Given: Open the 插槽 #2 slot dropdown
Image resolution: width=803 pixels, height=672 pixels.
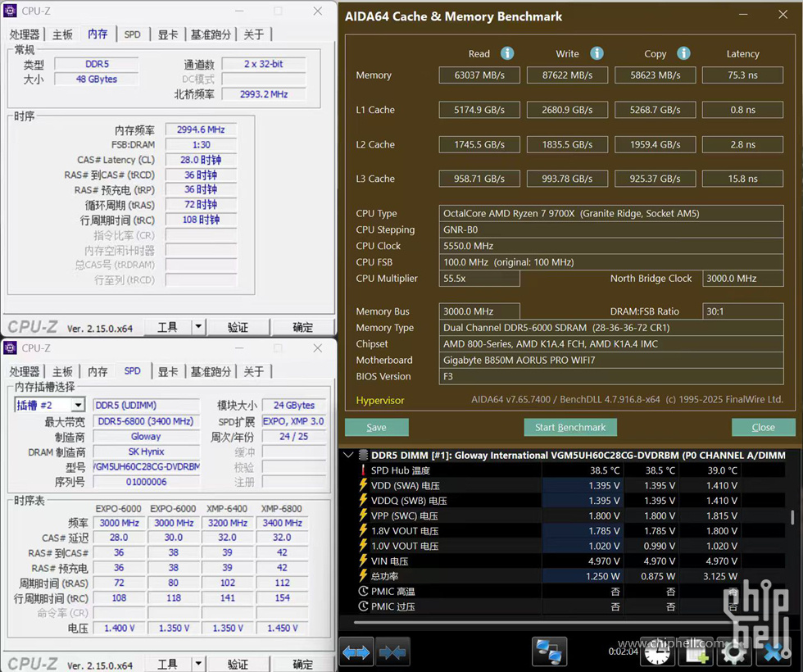Looking at the screenshot, I should click(78, 405).
